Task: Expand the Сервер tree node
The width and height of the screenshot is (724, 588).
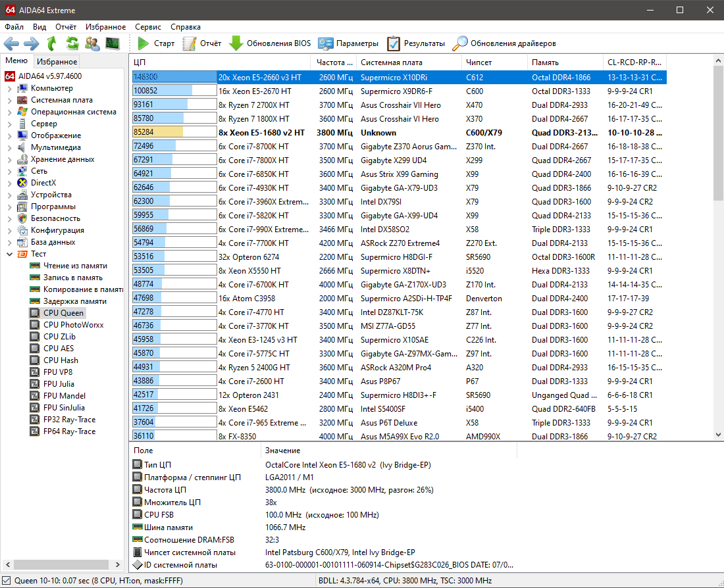Action: 9,124
